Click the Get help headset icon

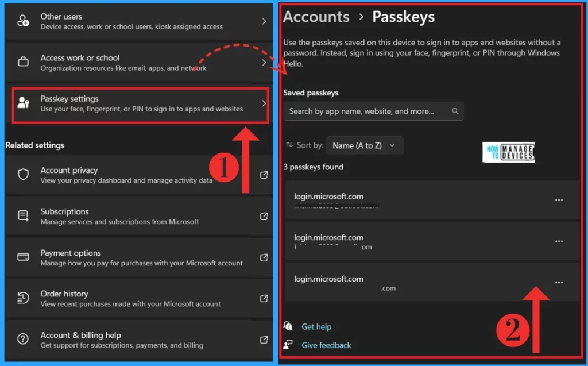tap(288, 326)
